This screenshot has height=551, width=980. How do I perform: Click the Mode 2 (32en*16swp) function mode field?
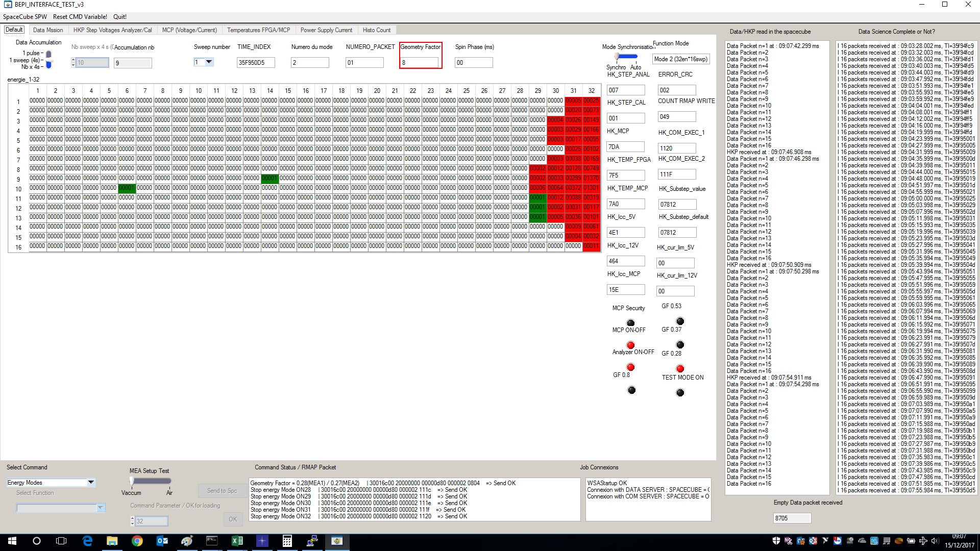click(x=681, y=59)
